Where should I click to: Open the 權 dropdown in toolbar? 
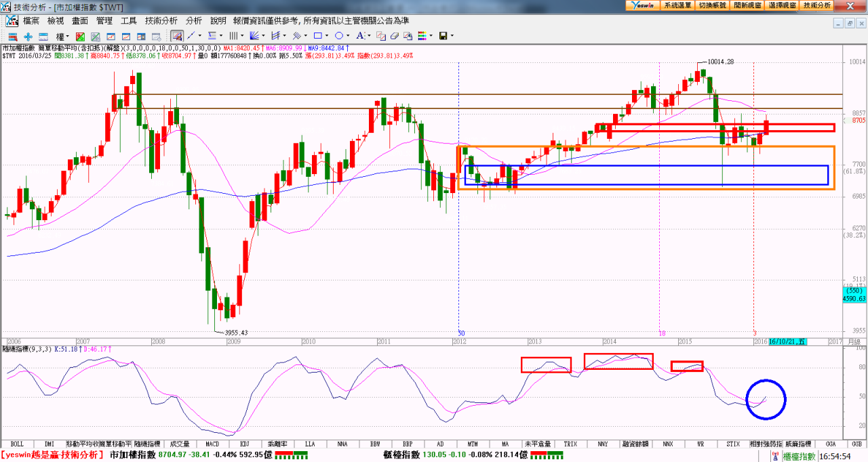[x=63, y=36]
